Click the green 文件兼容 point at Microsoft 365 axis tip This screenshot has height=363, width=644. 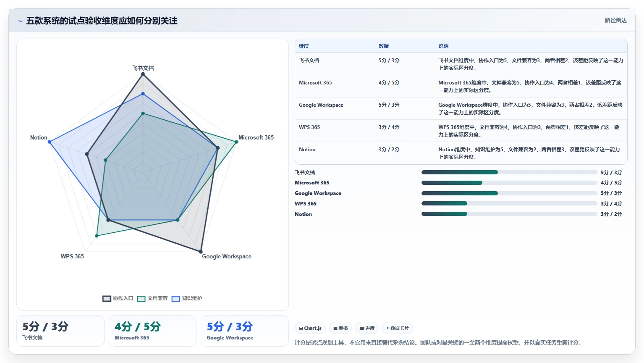[x=236, y=142]
